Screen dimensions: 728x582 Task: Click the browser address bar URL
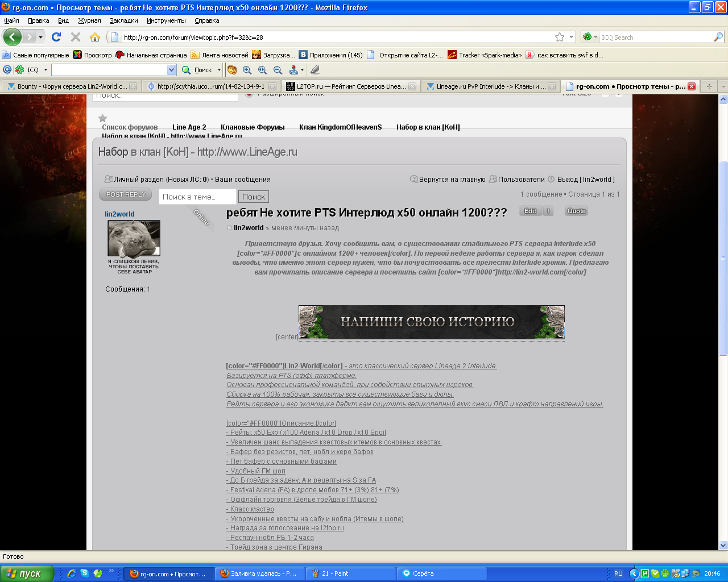338,37
